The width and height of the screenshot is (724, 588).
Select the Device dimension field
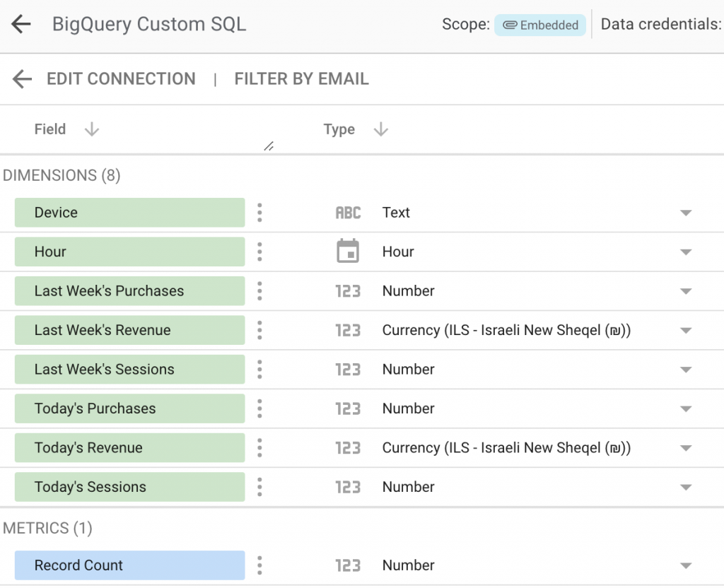tap(130, 213)
